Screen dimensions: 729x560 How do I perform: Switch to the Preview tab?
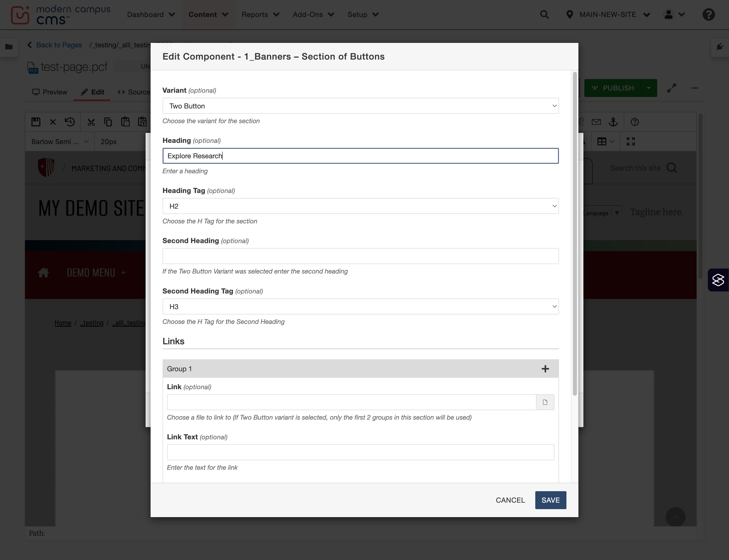coord(50,92)
